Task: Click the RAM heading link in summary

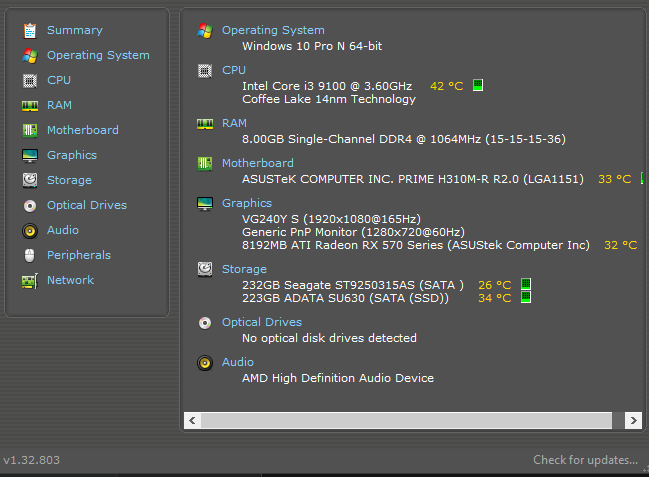Action: (x=234, y=123)
